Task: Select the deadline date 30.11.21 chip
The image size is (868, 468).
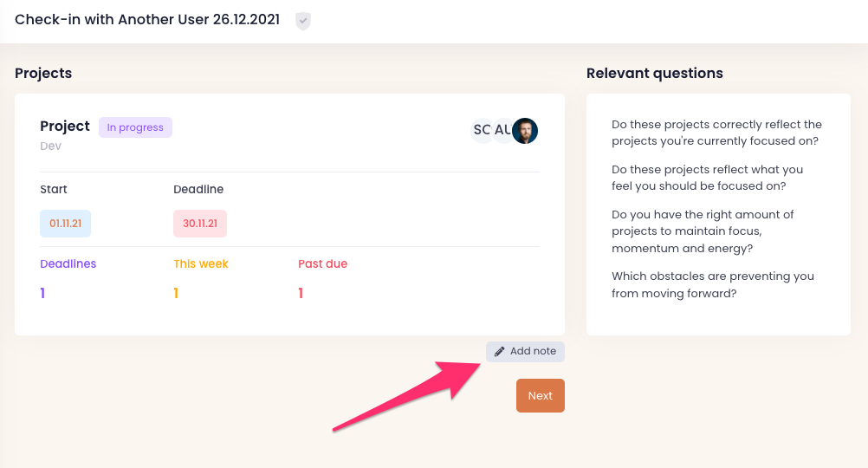Action: click(199, 224)
